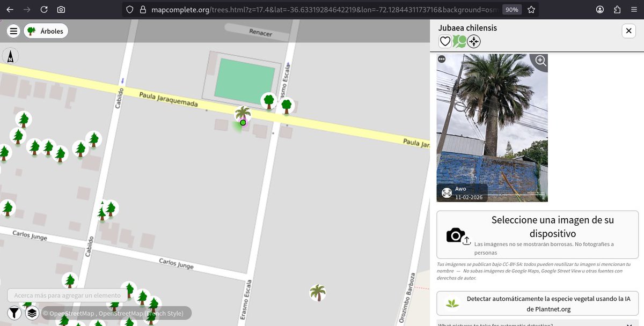Viewport: 644px width, 326px height.
Task: Center map on the tree with crosshair arrows icon
Action: coord(473,41)
